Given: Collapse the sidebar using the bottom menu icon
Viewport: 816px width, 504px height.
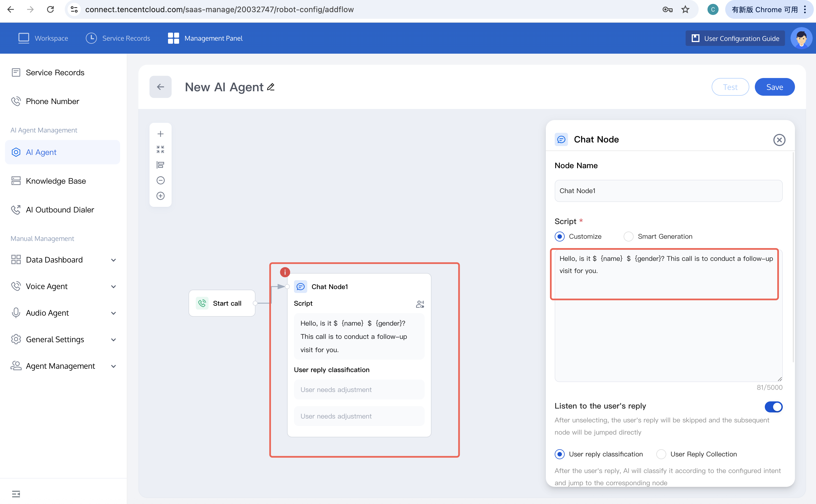Looking at the screenshot, I should click(16, 494).
